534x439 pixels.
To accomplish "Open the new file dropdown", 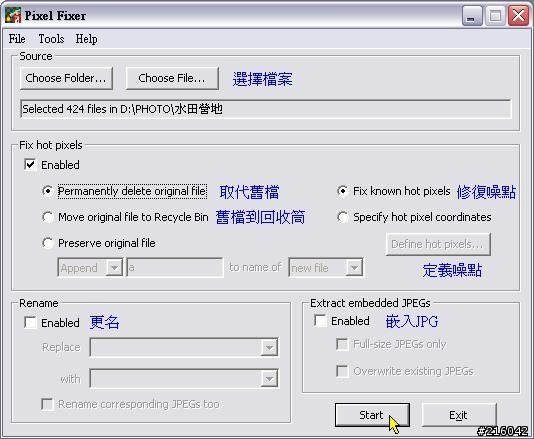I will click(x=326, y=268).
